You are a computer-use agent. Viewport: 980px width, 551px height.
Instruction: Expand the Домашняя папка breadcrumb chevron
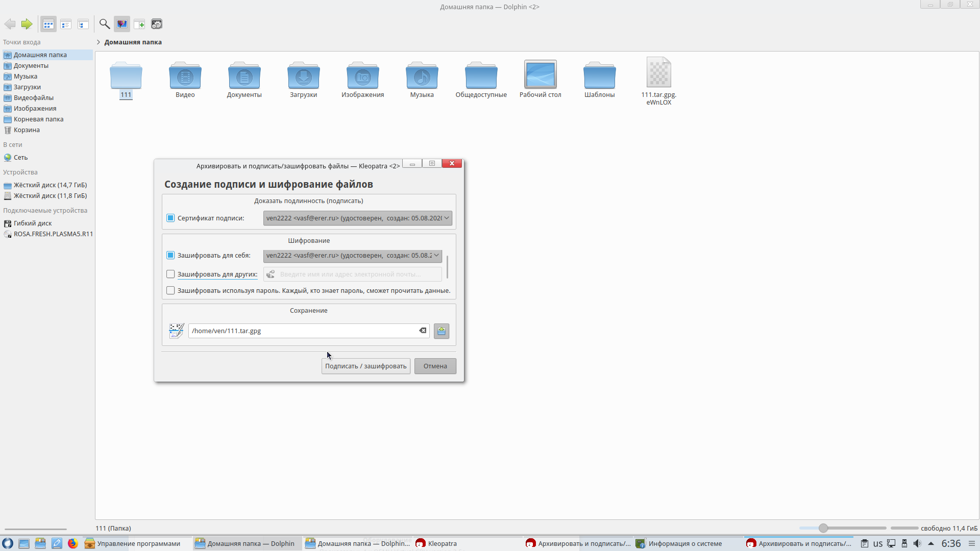tap(99, 42)
